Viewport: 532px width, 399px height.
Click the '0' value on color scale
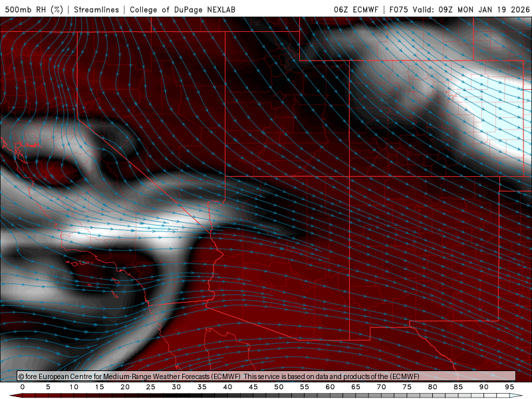[x=23, y=387]
